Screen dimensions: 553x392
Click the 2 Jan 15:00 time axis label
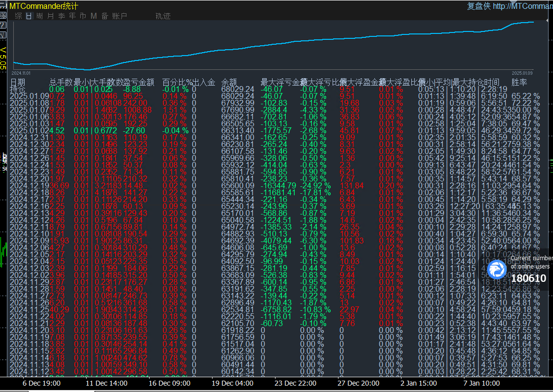coord(419,383)
